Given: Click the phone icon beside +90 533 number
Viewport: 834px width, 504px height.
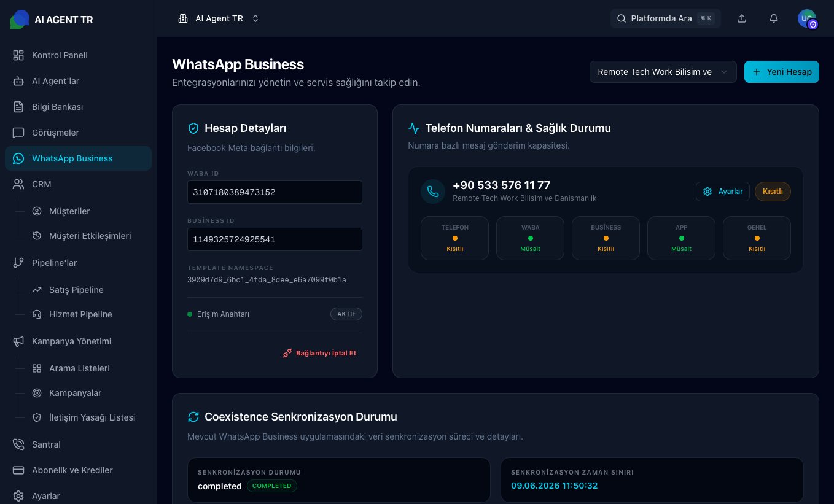Looking at the screenshot, I should coord(433,192).
